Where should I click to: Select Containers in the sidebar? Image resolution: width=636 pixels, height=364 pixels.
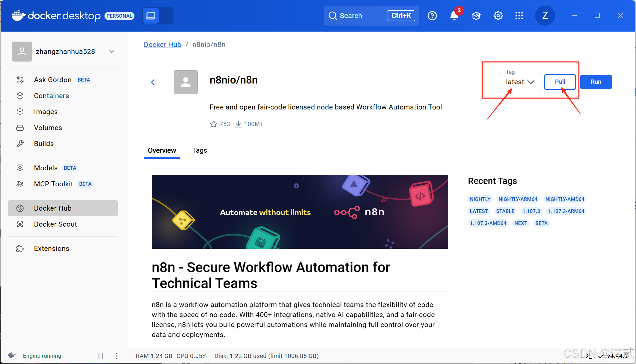click(63, 96)
